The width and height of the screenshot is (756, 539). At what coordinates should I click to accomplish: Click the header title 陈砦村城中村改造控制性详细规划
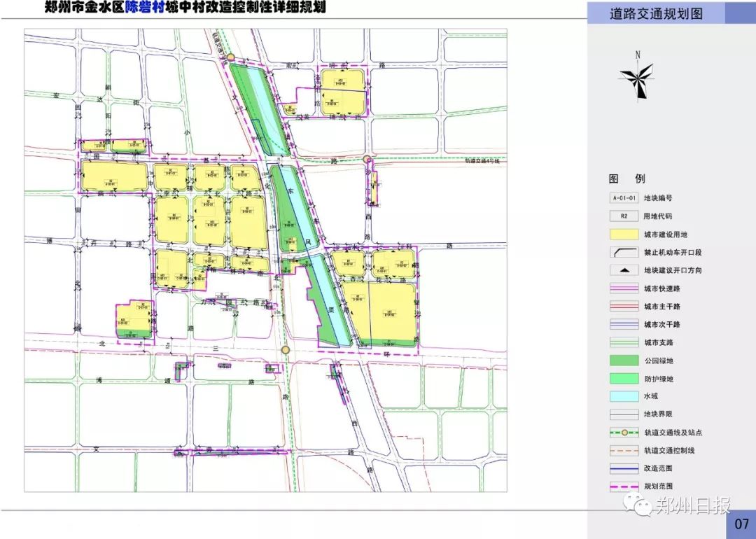tap(225, 7)
